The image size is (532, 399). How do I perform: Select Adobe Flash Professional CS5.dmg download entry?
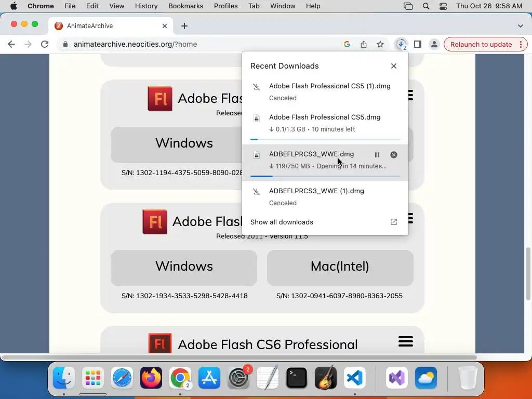tap(325, 126)
